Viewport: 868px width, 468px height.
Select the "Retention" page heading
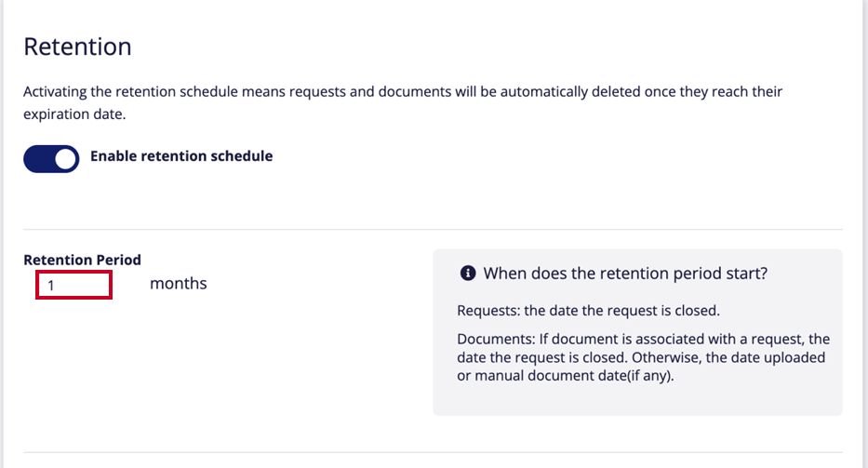tap(77, 47)
